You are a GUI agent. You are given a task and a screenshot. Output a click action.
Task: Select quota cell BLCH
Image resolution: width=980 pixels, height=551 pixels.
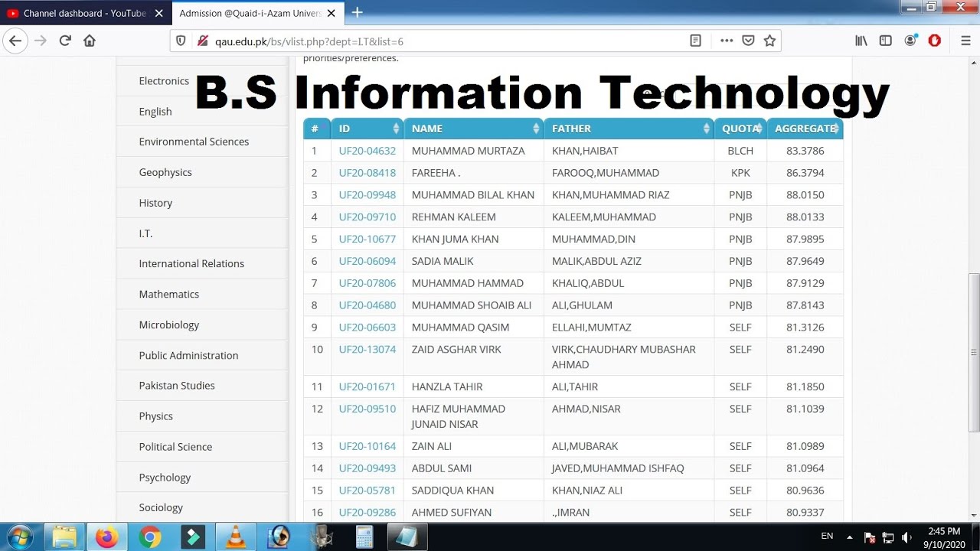point(740,151)
